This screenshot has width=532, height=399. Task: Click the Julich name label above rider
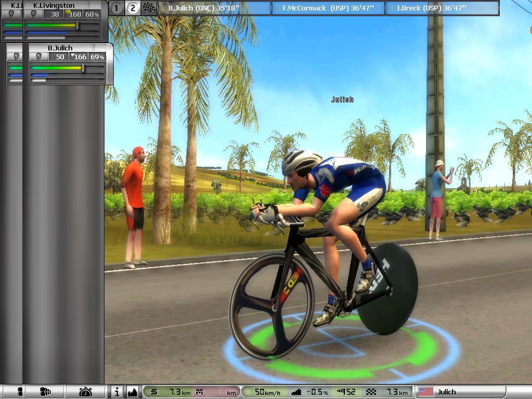pos(342,99)
